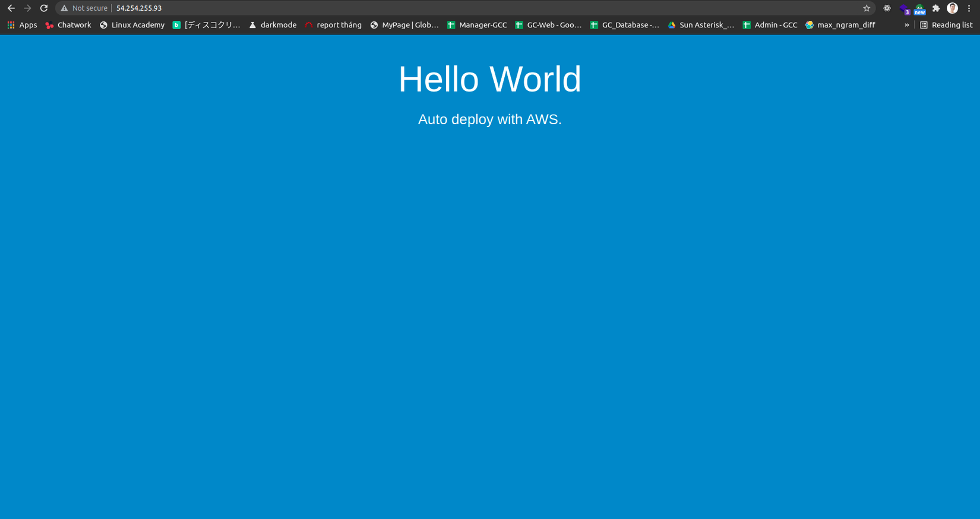Screen dimensions: 980x519
Task: Open Chrome's three-dot menu
Action: [969, 8]
